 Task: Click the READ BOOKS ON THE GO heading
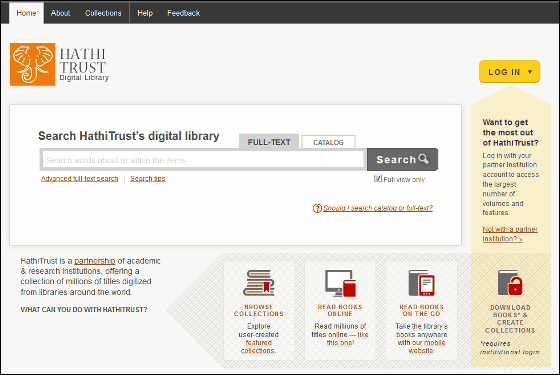[x=421, y=310]
